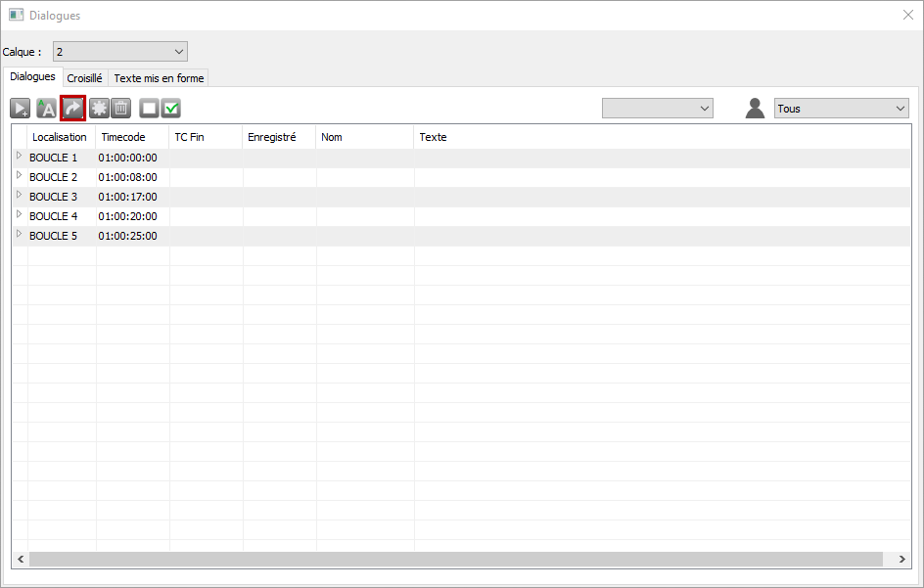The height and width of the screenshot is (588, 924).
Task: Click the Timecode column header
Action: (x=132, y=137)
